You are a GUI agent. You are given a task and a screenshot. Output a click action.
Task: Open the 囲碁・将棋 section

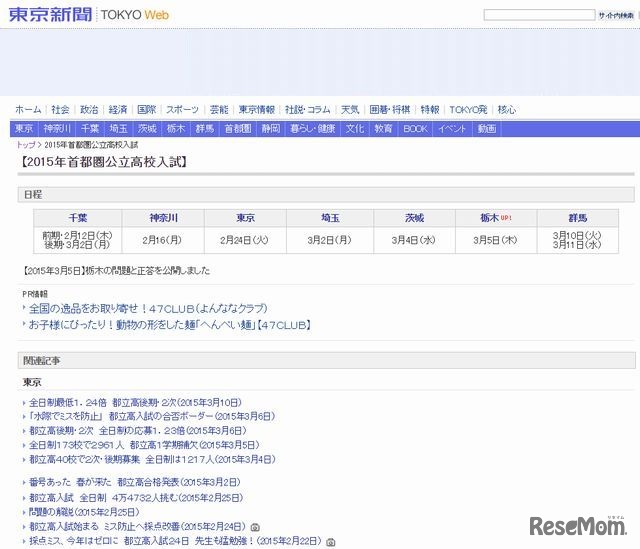click(x=389, y=109)
